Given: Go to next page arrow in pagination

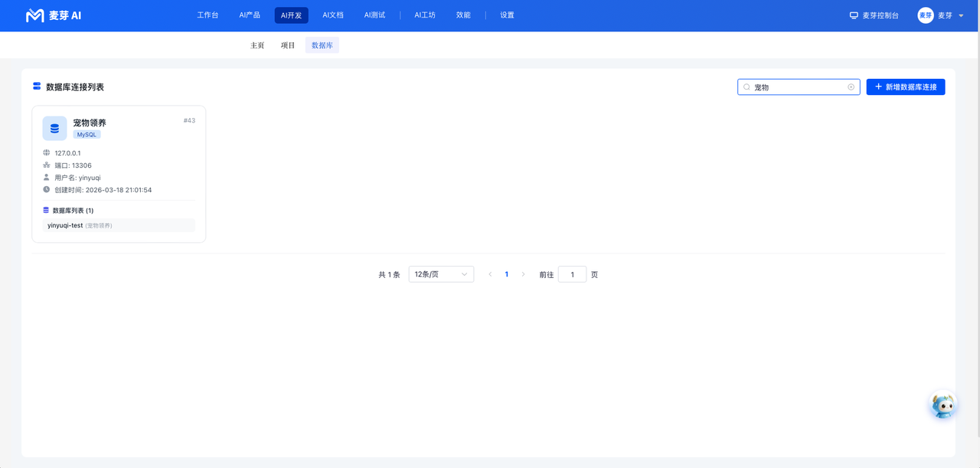Looking at the screenshot, I should 524,274.
